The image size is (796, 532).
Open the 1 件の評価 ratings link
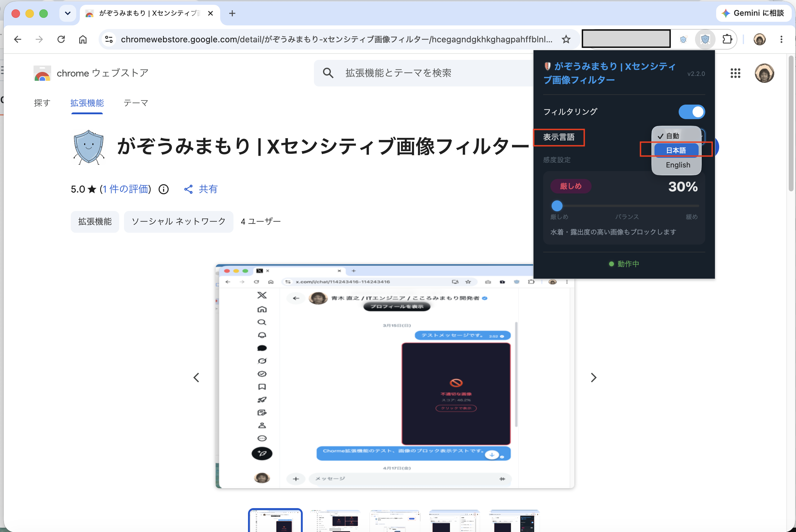pyautogui.click(x=125, y=189)
